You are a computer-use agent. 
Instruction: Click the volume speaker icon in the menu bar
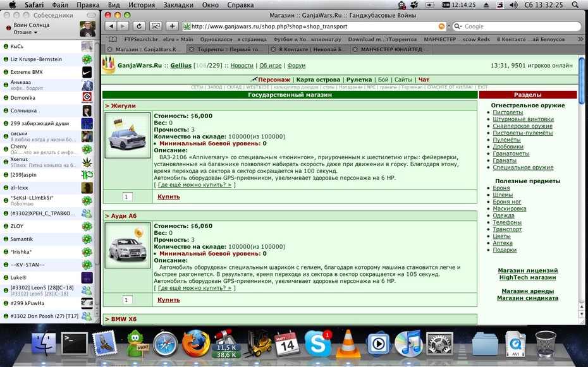point(513,5)
